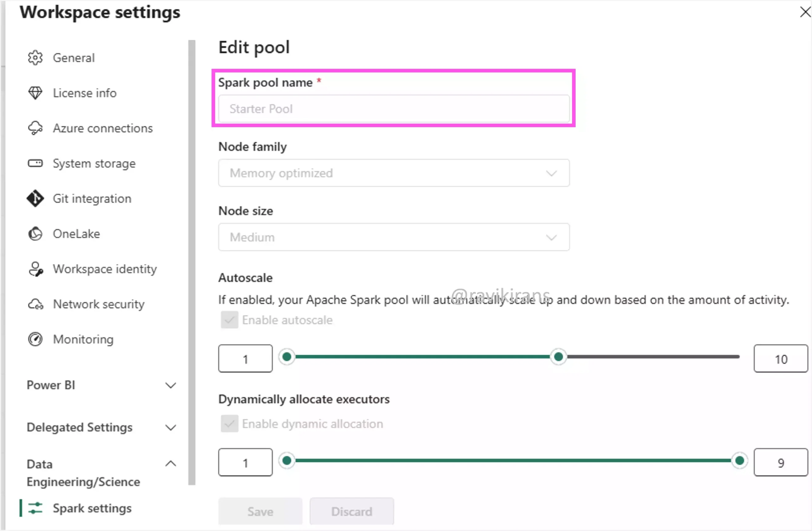Screen dimensions: 812x531
Task: Click autoscale slider left handle
Action: (287, 357)
